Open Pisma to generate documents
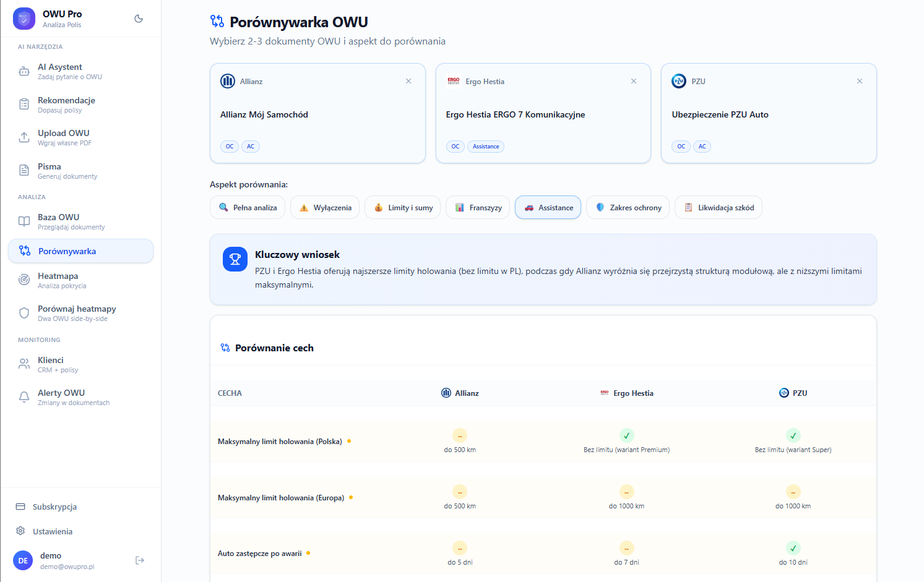The width and height of the screenshot is (924, 582). pyautogui.click(x=24, y=170)
